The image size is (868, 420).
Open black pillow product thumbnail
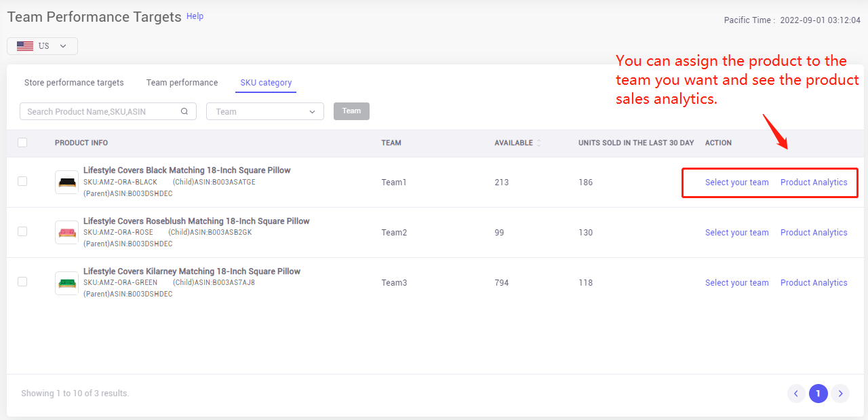(66, 183)
